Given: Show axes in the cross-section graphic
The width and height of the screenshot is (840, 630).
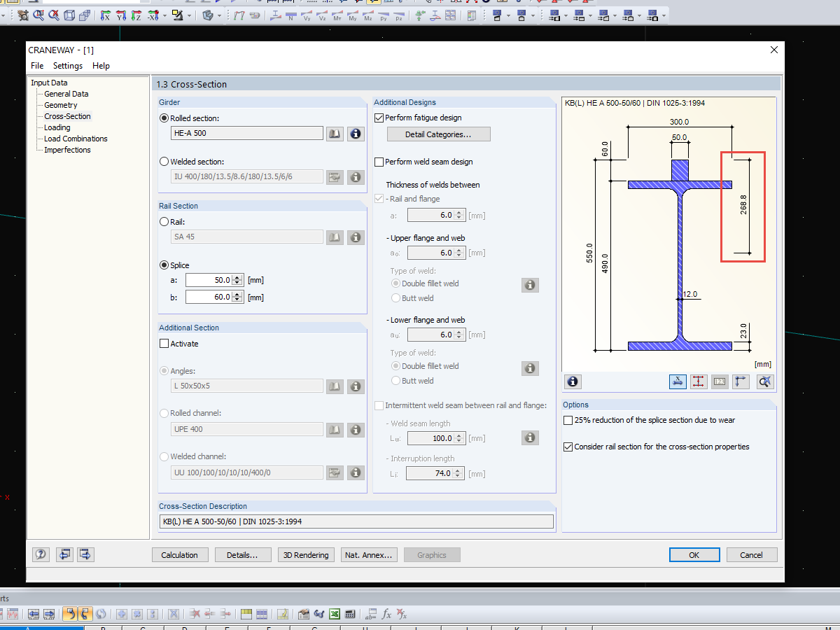Looking at the screenshot, I should (741, 381).
